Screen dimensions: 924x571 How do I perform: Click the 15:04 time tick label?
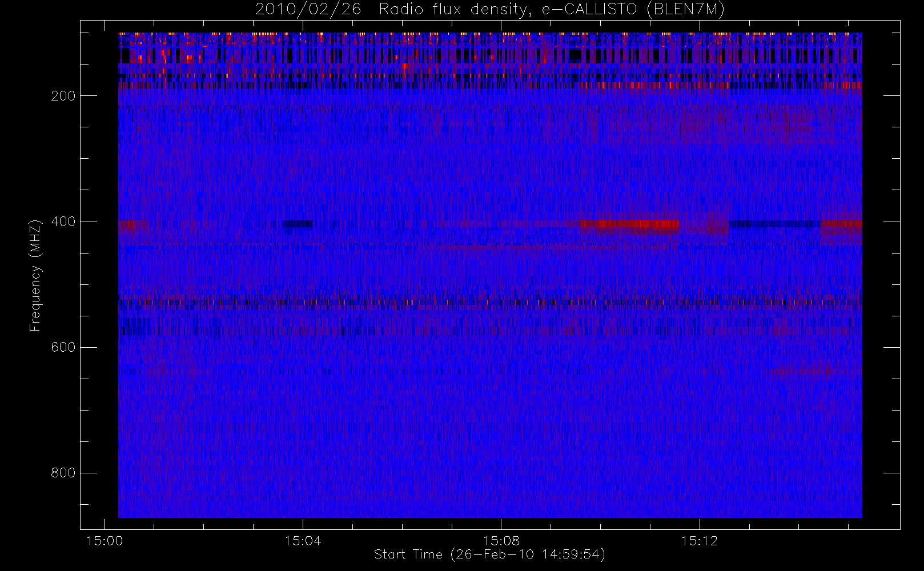[x=303, y=541]
